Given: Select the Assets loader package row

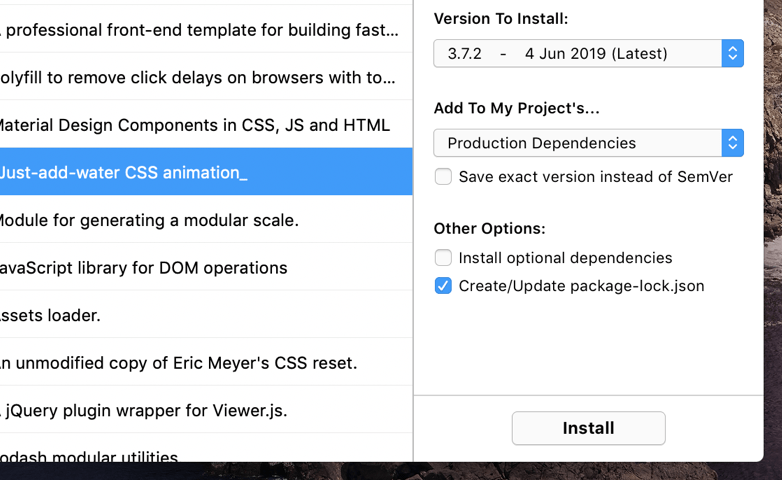Looking at the screenshot, I should pyautogui.click(x=206, y=314).
